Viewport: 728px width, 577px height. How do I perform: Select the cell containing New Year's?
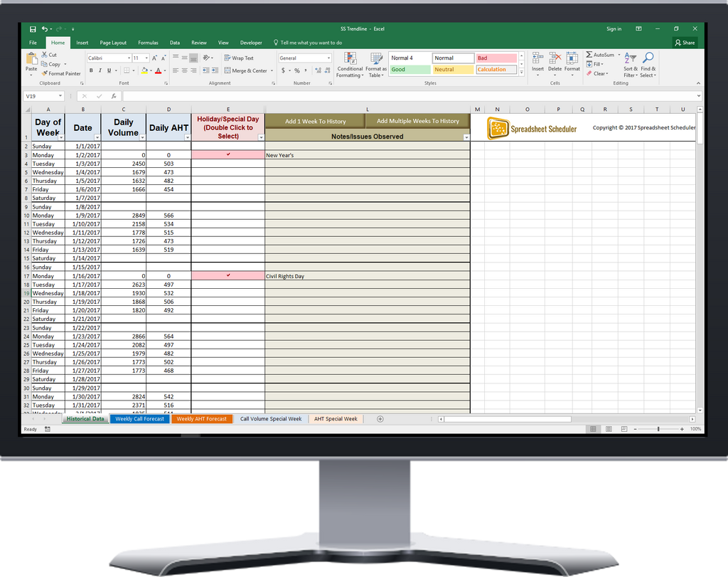pos(368,155)
